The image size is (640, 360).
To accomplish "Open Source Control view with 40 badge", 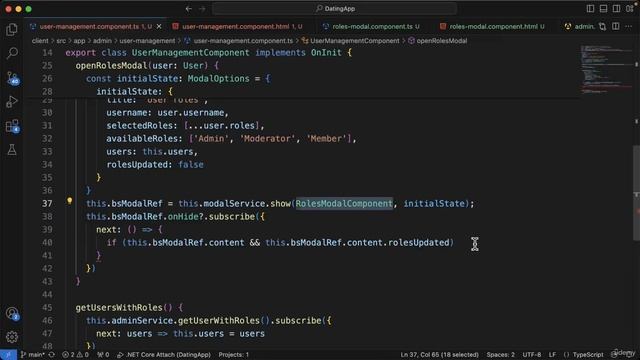I will [12, 78].
